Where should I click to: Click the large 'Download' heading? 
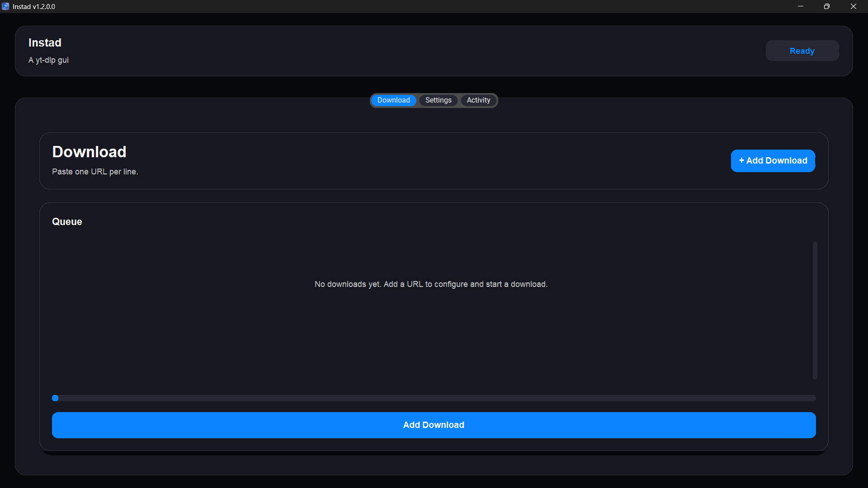coord(89,152)
